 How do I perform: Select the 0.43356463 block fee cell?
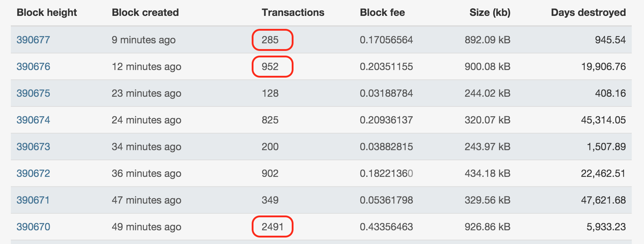386,227
